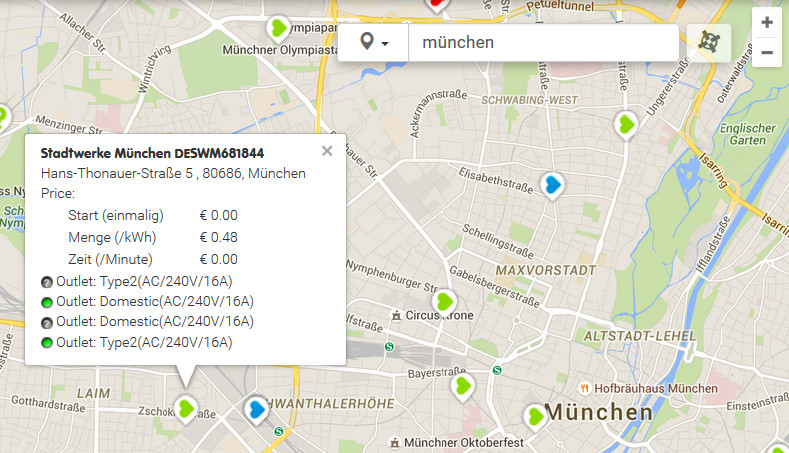The width and height of the screenshot is (789, 453).
Task: Click the last green Type2 outlet indicator
Action: [x=46, y=343]
